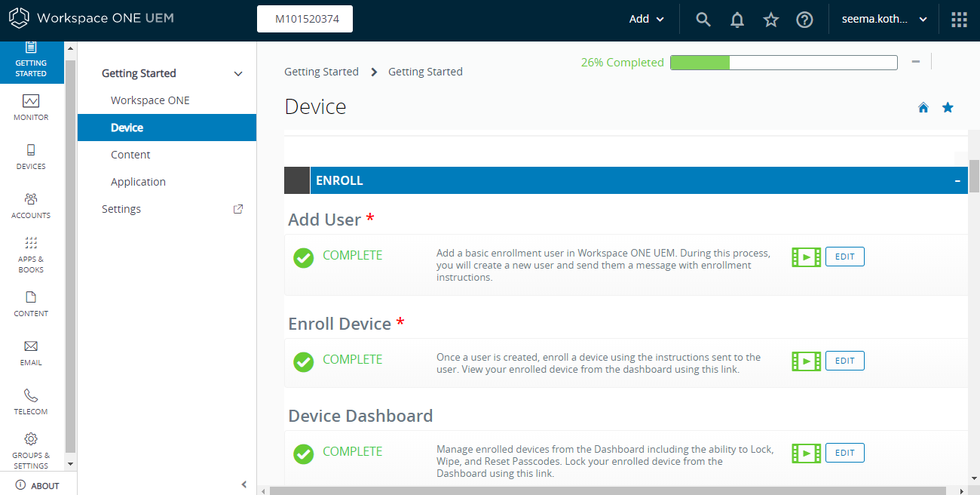Open the help question mark icon
The height and width of the screenshot is (495, 980).
(x=804, y=20)
